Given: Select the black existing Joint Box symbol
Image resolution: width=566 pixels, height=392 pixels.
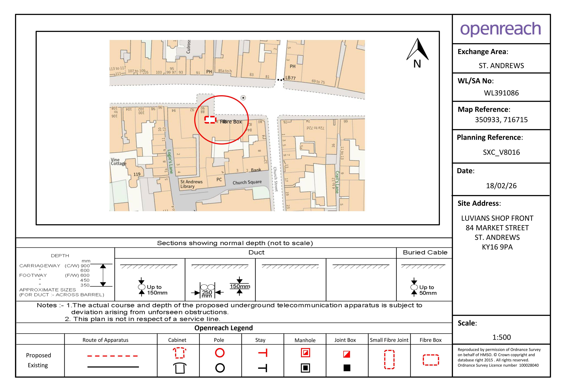Looking at the screenshot, I should click(347, 368).
